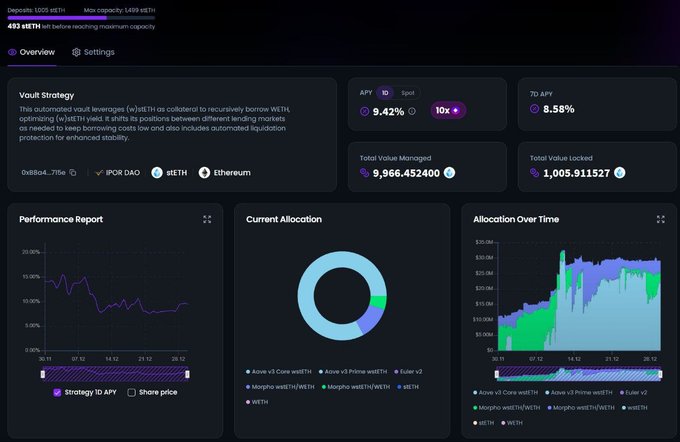
Task: Click the Ethereum network icon
Action: click(205, 173)
